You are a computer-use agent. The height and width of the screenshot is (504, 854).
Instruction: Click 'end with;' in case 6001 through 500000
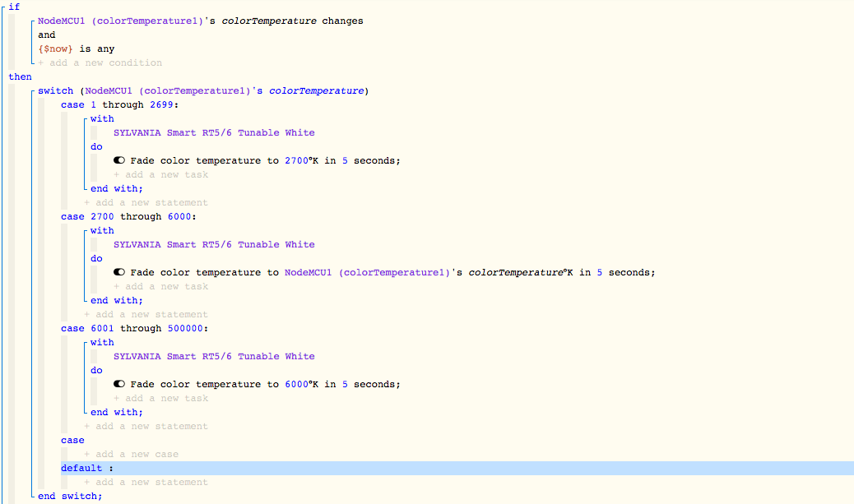[117, 413]
